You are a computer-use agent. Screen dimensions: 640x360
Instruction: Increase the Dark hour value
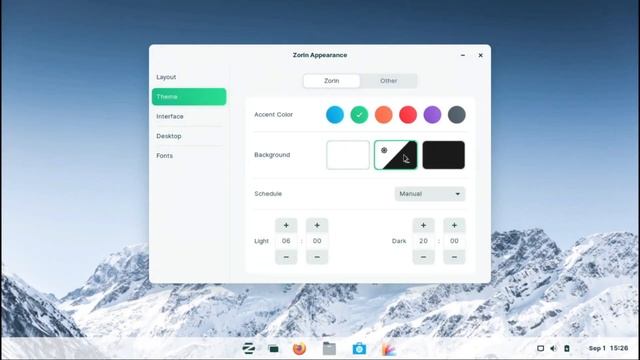point(423,225)
